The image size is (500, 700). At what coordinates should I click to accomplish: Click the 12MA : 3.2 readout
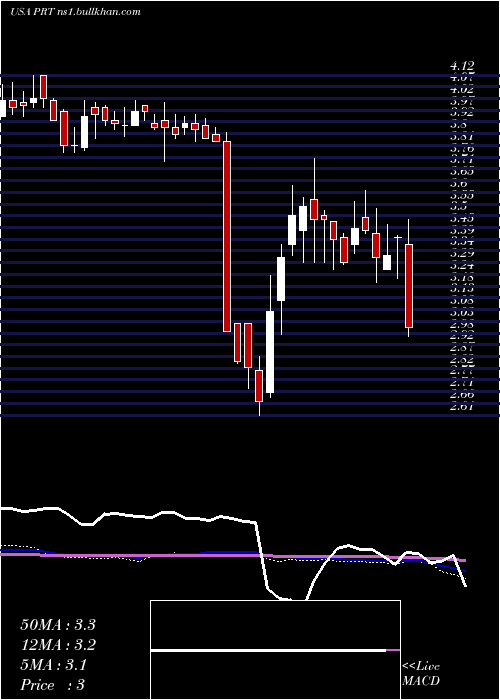tap(58, 645)
